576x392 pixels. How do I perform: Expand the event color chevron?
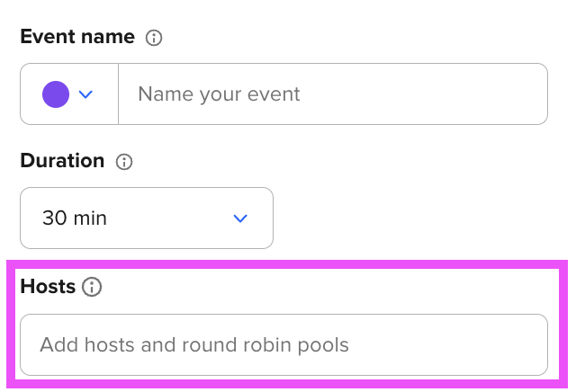tap(85, 94)
